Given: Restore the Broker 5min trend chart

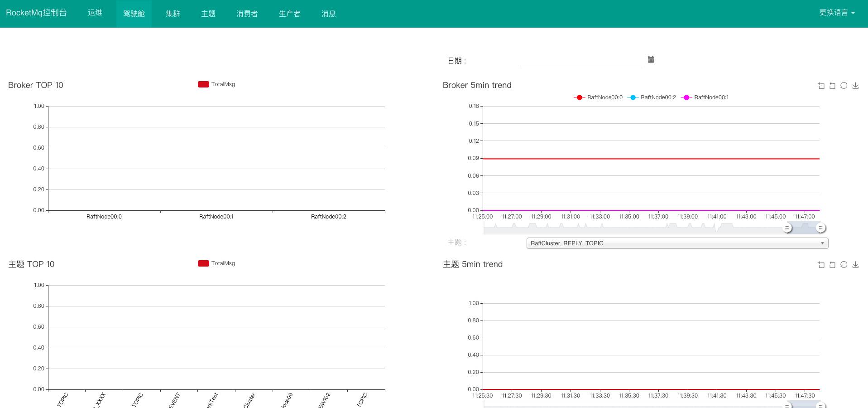Looking at the screenshot, I should [x=844, y=86].
